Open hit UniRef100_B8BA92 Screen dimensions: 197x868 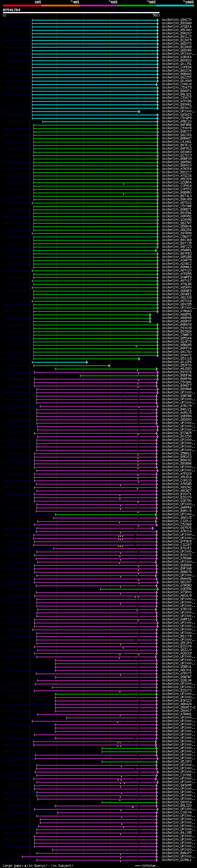point(177,74)
